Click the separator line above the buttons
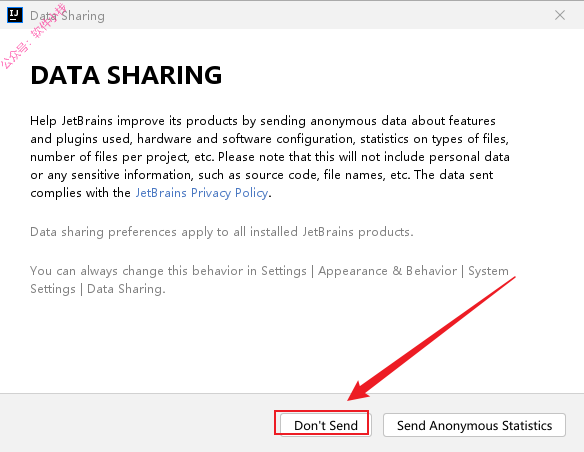 (292, 393)
